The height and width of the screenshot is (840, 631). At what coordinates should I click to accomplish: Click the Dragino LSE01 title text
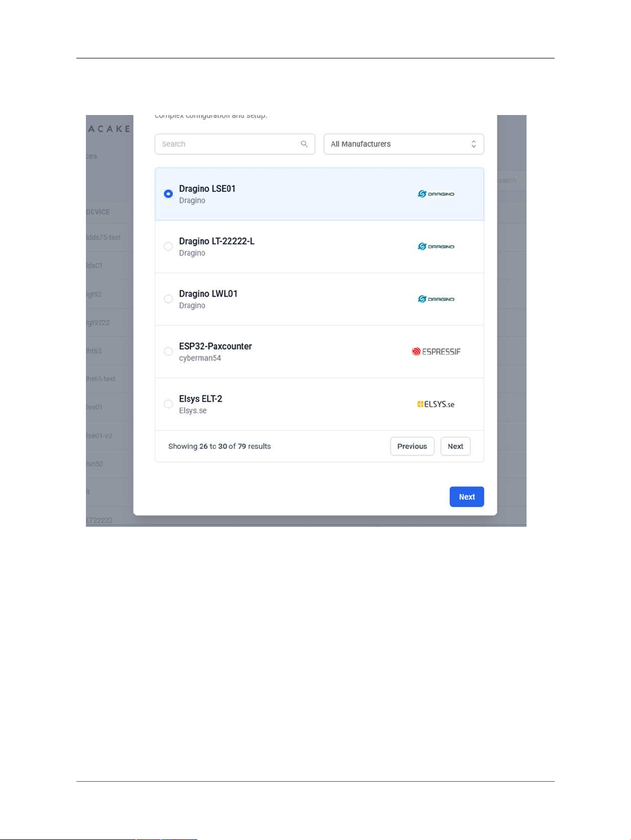[x=207, y=189]
